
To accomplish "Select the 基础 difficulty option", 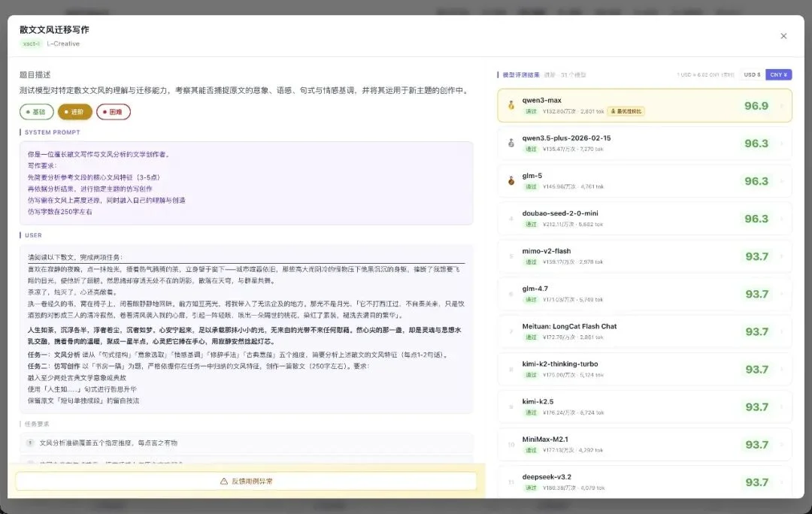I will [35, 111].
